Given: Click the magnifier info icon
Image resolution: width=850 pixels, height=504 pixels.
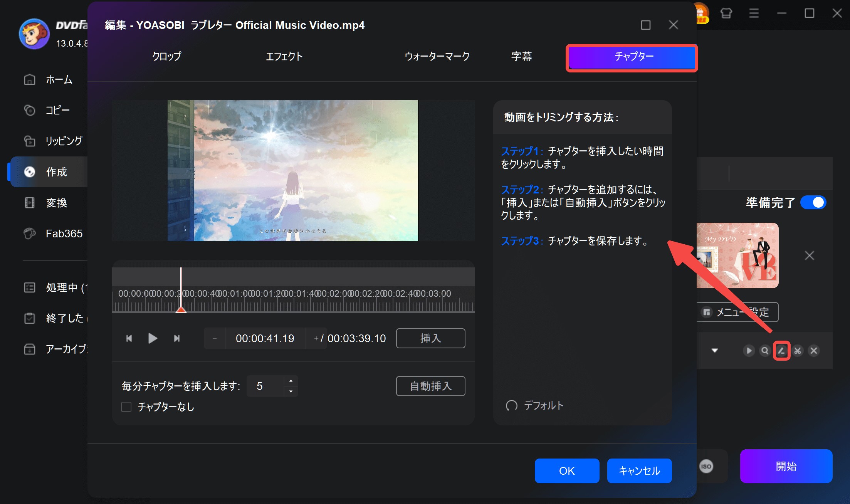Looking at the screenshot, I should [765, 351].
